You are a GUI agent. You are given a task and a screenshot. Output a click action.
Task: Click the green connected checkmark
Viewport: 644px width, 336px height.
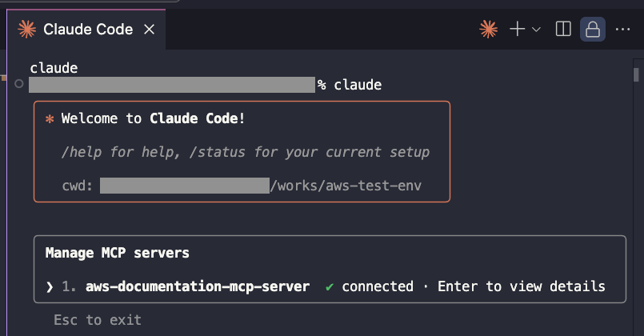click(330, 287)
